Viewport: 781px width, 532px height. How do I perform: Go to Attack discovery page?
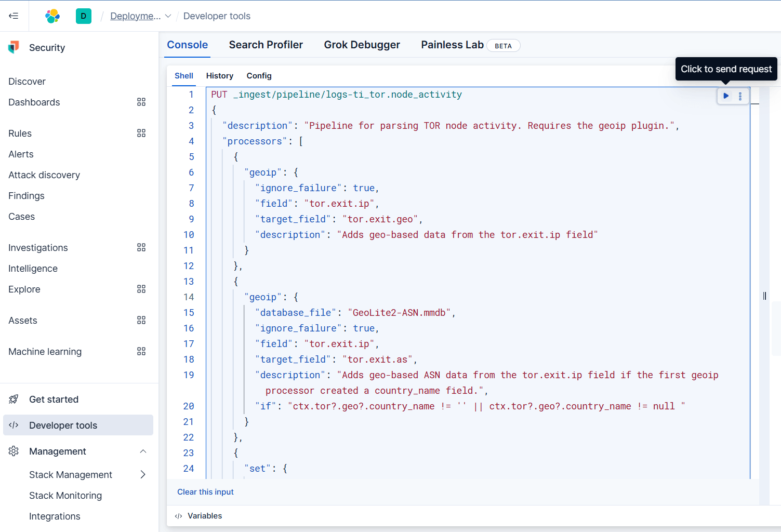[x=44, y=175]
